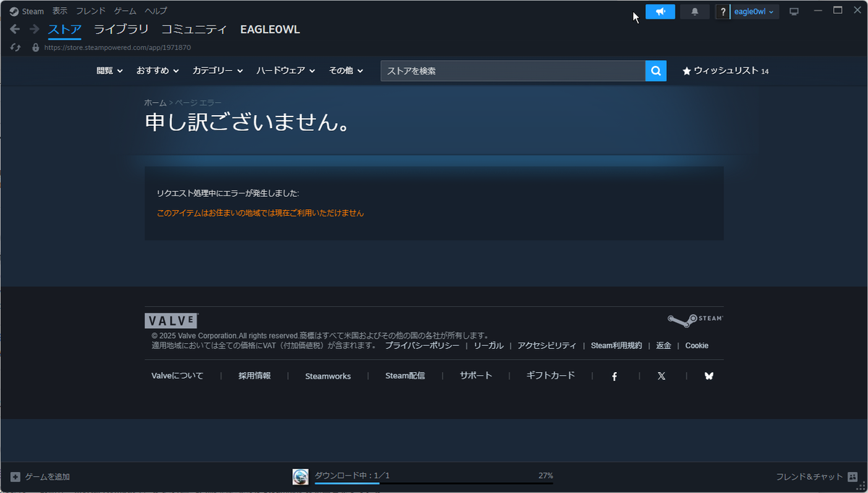868x493 pixels.
Task: Open the 採用情報 link
Action: tap(255, 376)
